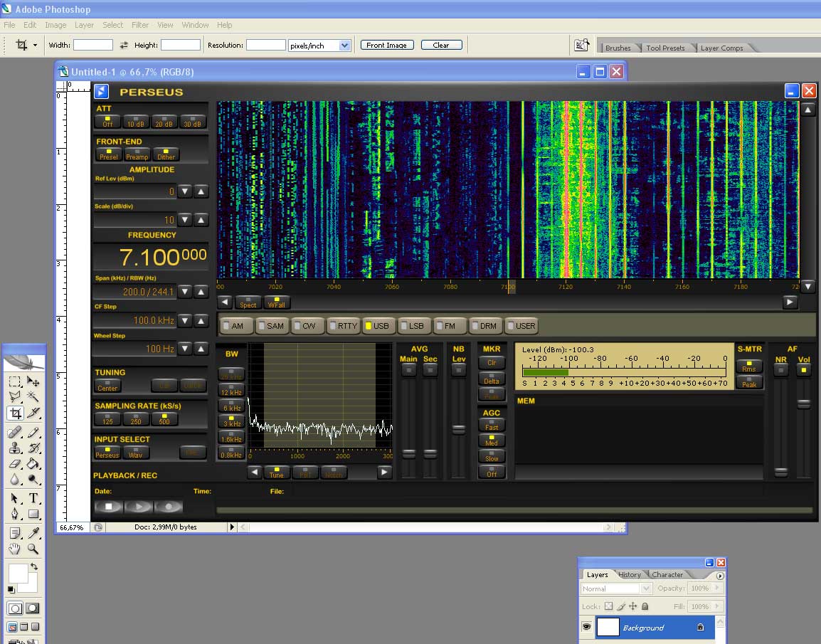This screenshot has height=644, width=821.
Task: Open the pixels/inch units dropdown
Action: (x=344, y=46)
